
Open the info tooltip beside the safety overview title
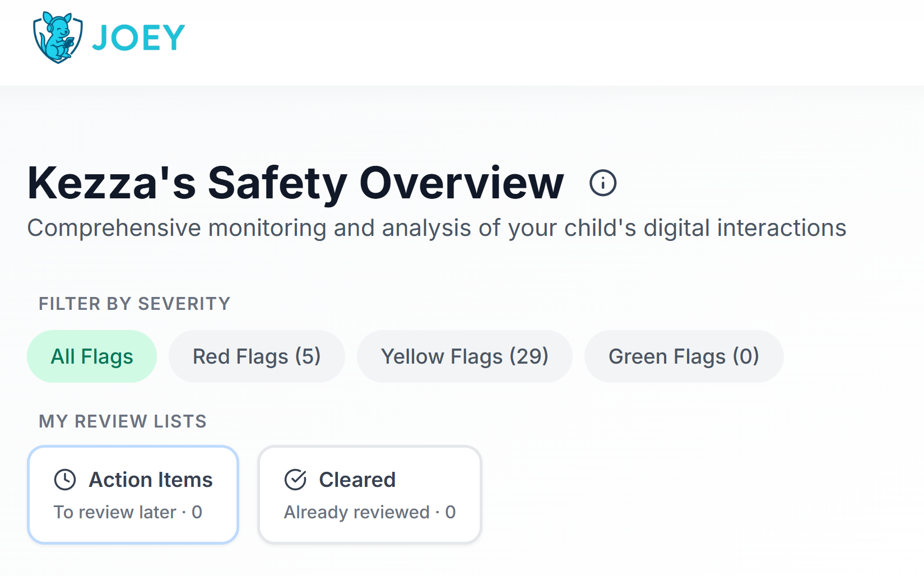[x=603, y=182]
